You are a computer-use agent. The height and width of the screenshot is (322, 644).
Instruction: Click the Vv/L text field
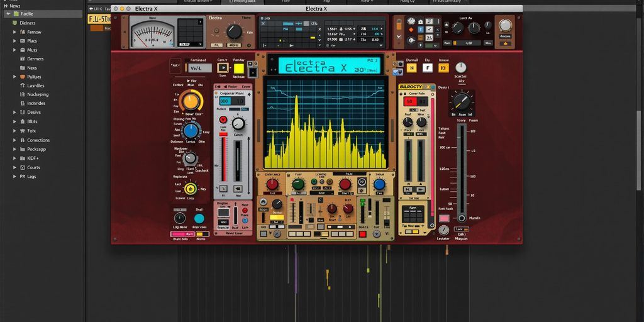197,68
